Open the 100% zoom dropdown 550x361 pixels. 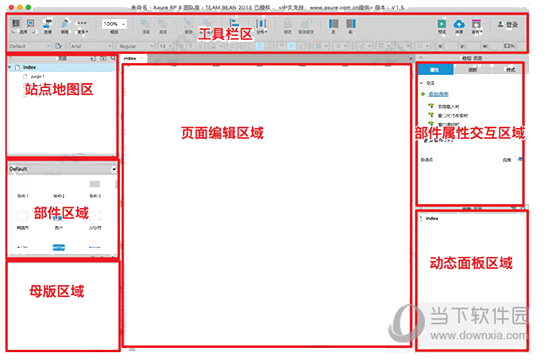[114, 24]
